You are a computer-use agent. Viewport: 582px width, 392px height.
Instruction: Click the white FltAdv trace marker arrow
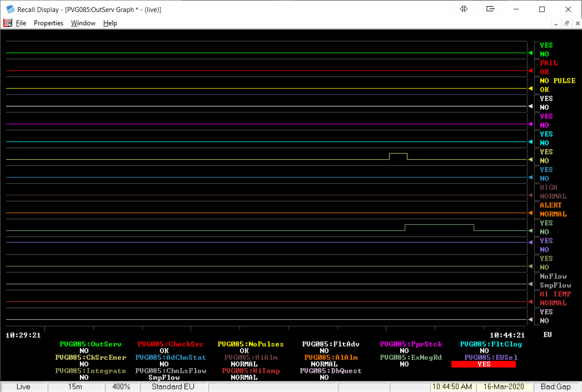tap(530, 106)
